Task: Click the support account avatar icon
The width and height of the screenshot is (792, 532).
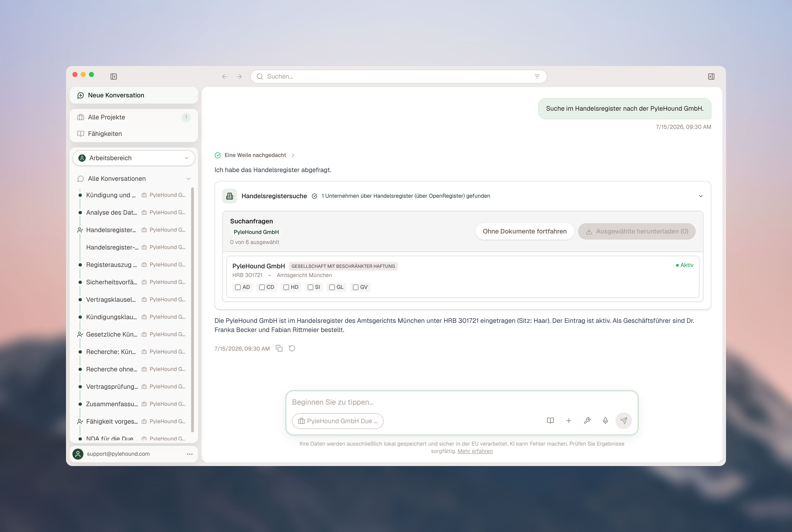Action: pos(78,454)
